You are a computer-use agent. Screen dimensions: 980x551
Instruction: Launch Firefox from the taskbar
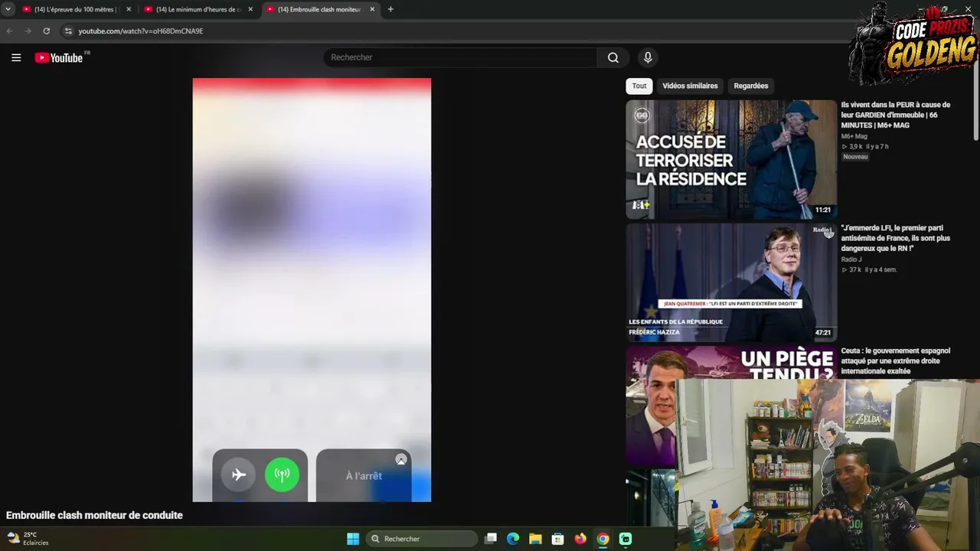(580, 539)
